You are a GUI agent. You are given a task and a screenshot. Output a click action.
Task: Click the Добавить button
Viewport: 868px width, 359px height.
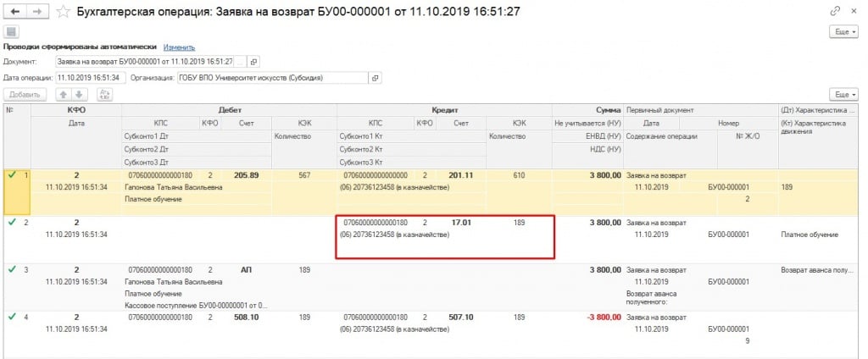coord(25,95)
